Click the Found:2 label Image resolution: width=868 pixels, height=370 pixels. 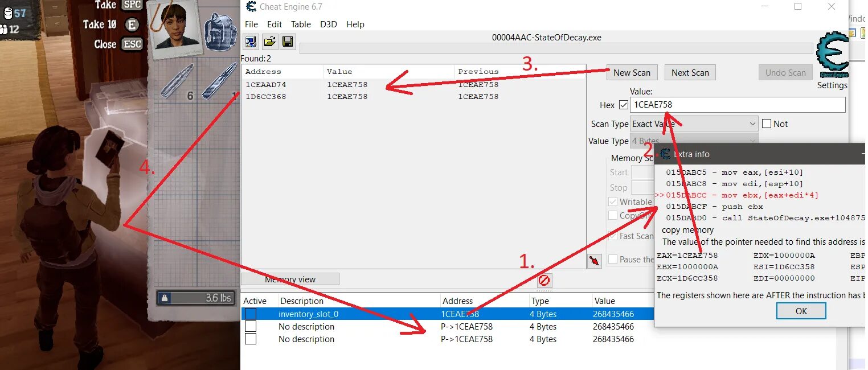point(256,59)
